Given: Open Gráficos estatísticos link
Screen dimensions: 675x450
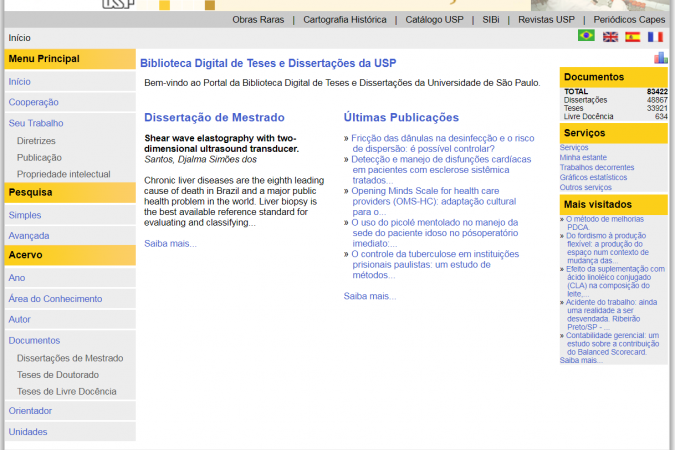Looking at the screenshot, I should tap(593, 177).
